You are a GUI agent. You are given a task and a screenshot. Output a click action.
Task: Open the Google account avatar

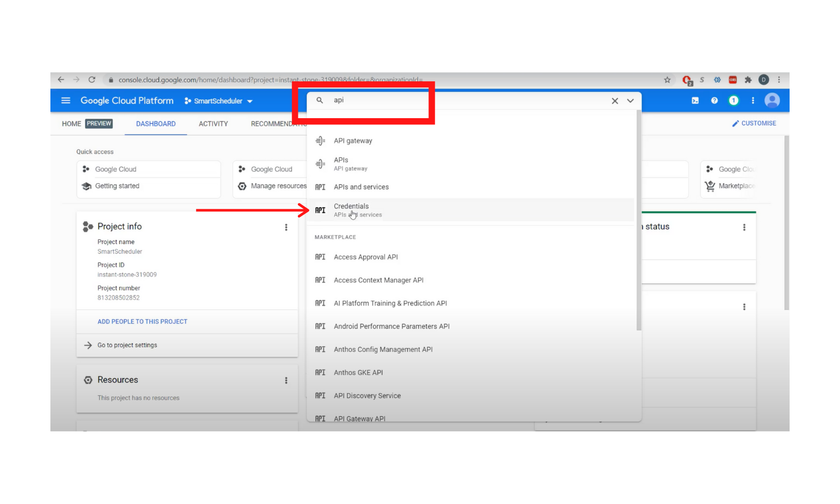[x=772, y=101]
